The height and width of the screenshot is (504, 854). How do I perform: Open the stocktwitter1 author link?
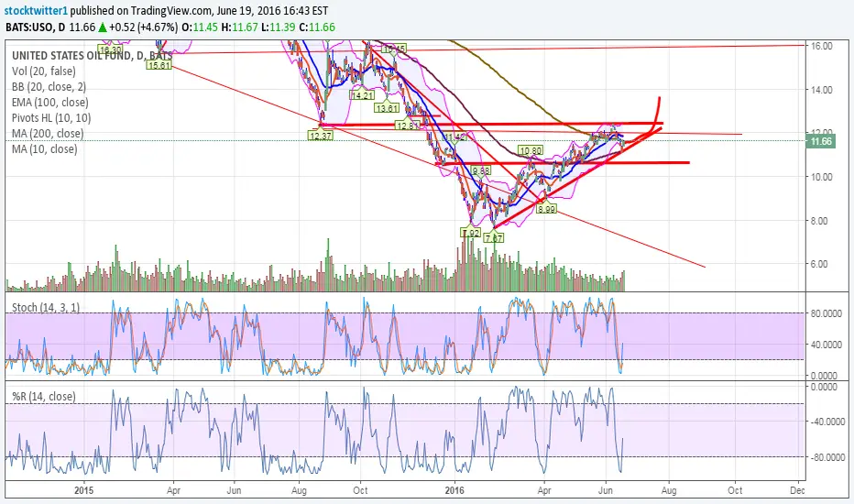pyautogui.click(x=37, y=10)
